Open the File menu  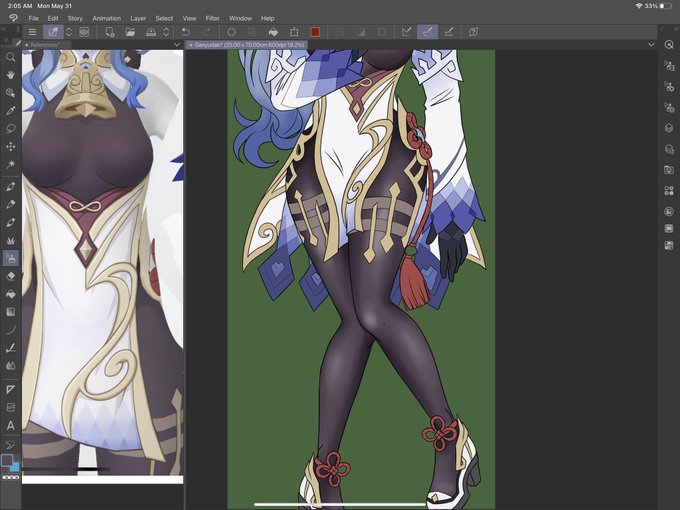click(x=33, y=18)
